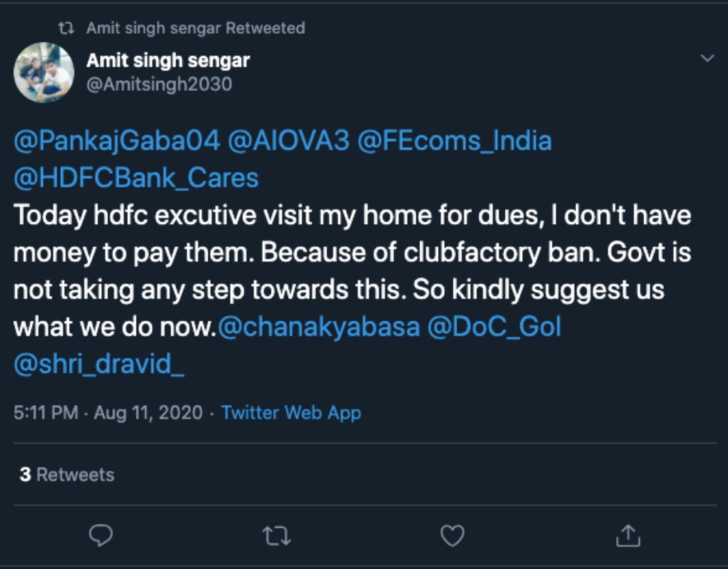The height and width of the screenshot is (569, 728).
Task: Click the 5:11 PM Aug 11, 2020 timestamp
Action: pyautogui.click(x=108, y=413)
